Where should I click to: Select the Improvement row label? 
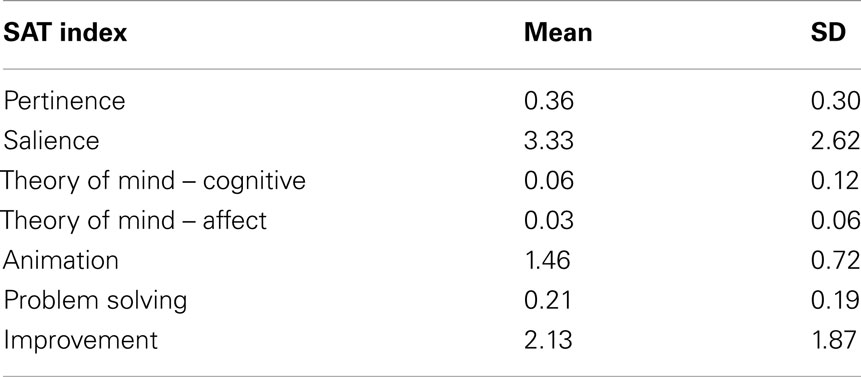[x=80, y=340]
